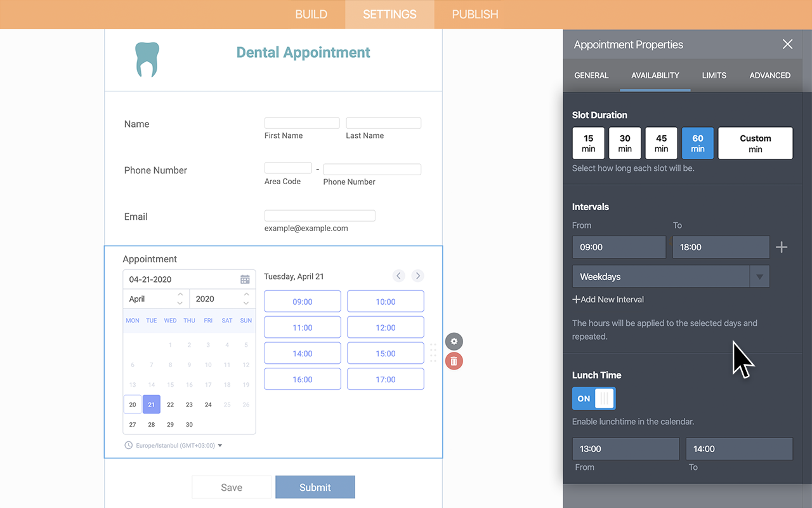Select day 23 in the calendar
This screenshot has height=508, width=812.
189,404
